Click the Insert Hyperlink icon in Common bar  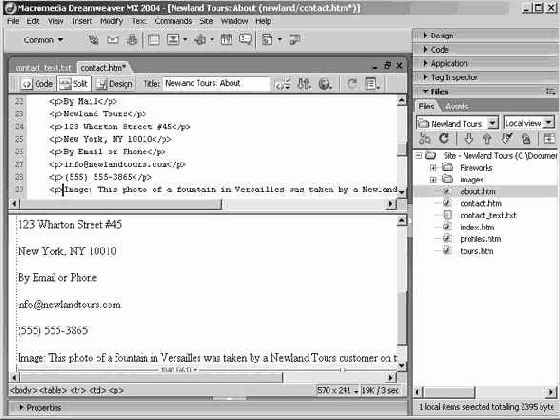click(x=94, y=40)
